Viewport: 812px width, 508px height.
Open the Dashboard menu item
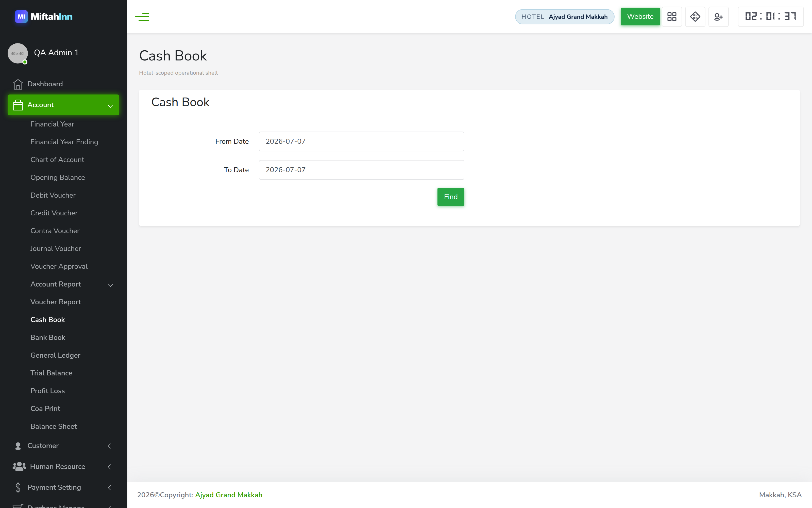(x=63, y=84)
